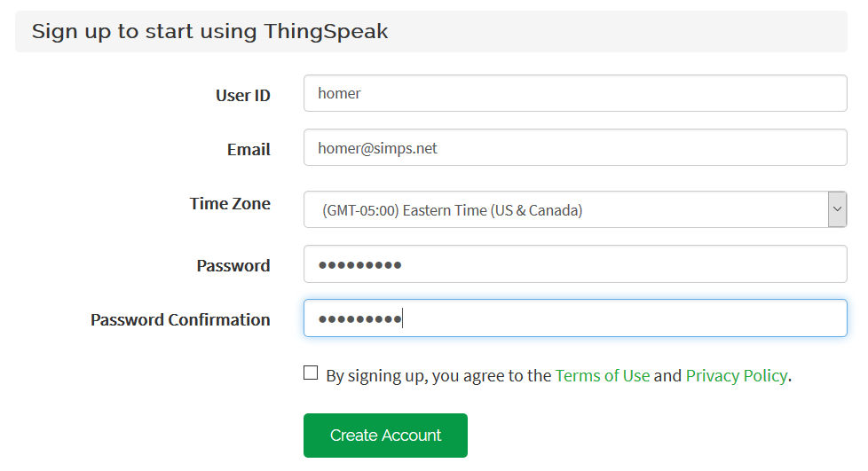Click the Password label text
The width and height of the screenshot is (868, 471).
point(233,265)
